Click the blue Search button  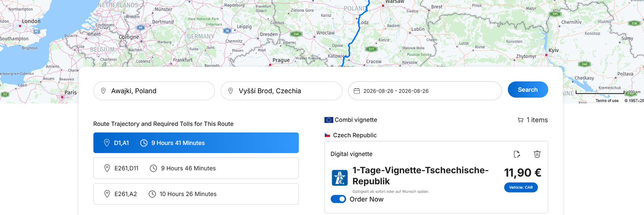[x=528, y=90]
